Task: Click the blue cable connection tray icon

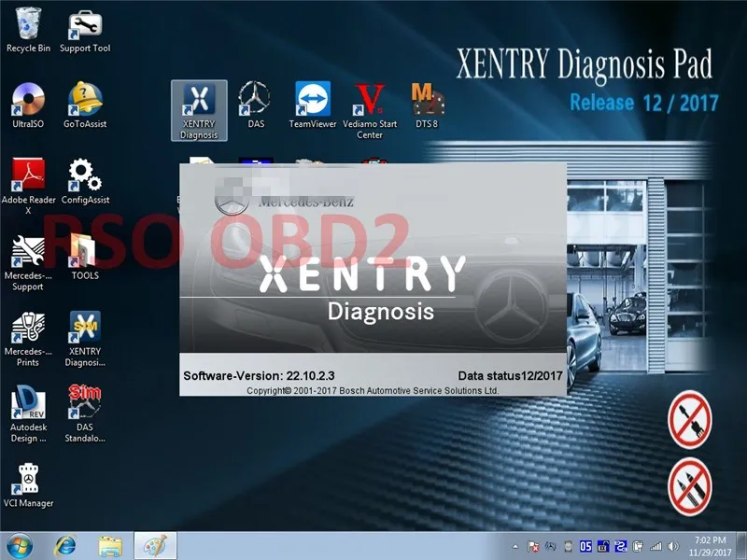Action: click(x=621, y=547)
